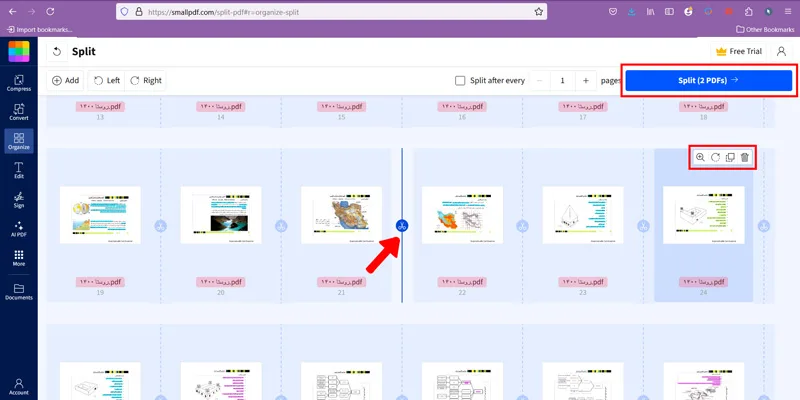Image resolution: width=800 pixels, height=400 pixels.
Task: Open the Edit tool in sidebar
Action: coord(19,170)
